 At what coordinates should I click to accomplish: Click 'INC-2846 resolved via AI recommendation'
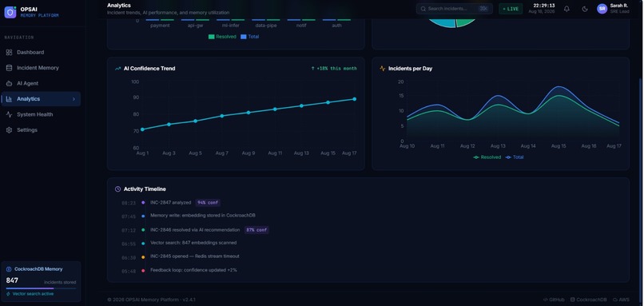pos(195,230)
